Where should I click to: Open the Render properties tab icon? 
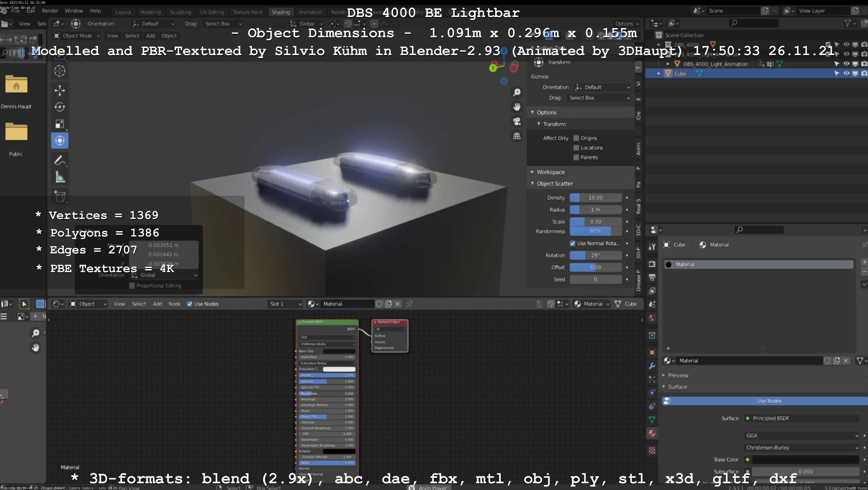coord(652,263)
